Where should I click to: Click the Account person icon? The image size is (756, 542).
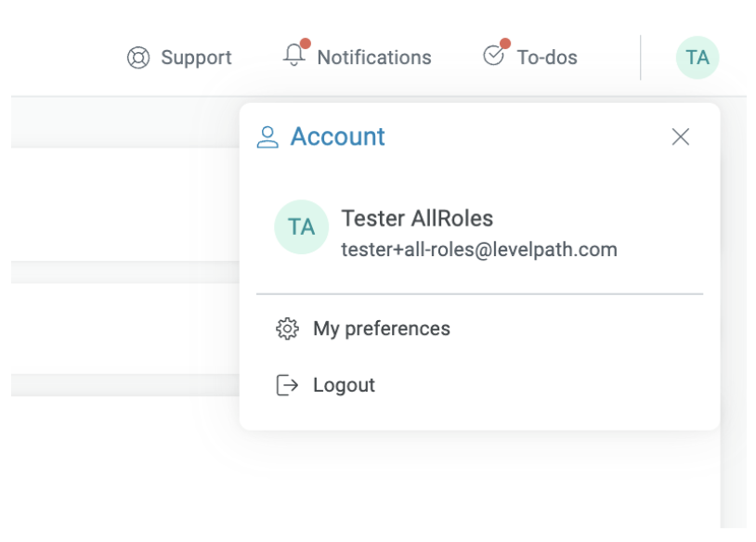267,135
